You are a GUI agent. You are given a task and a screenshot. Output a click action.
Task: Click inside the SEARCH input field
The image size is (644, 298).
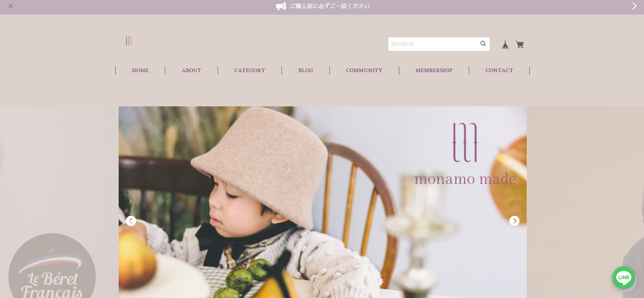(x=434, y=44)
